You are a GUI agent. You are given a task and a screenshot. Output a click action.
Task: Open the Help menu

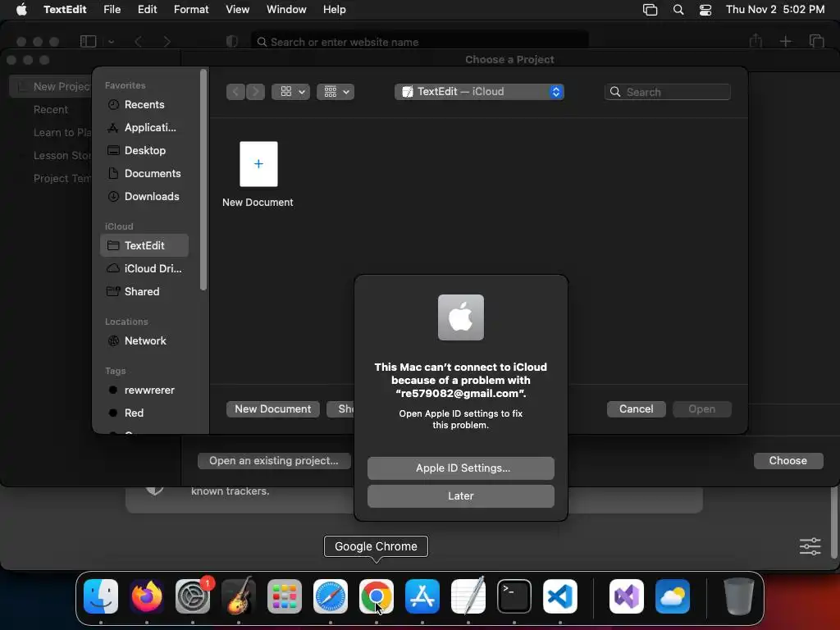click(335, 10)
